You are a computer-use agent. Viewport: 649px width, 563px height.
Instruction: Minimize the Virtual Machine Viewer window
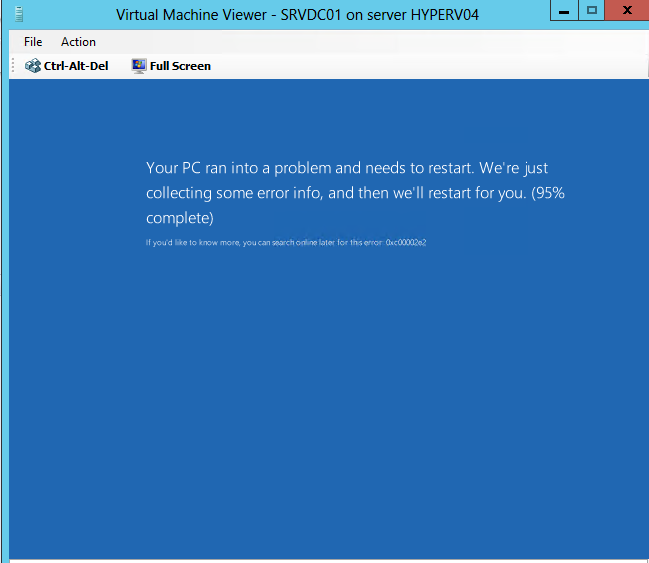tap(564, 10)
